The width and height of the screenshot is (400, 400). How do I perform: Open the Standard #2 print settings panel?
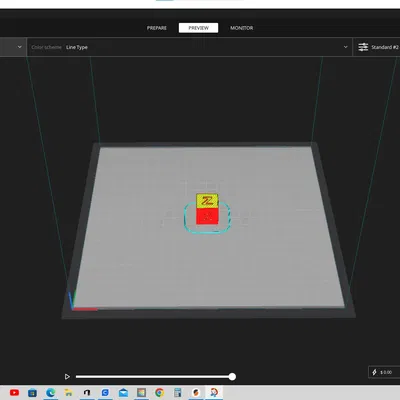pos(377,47)
